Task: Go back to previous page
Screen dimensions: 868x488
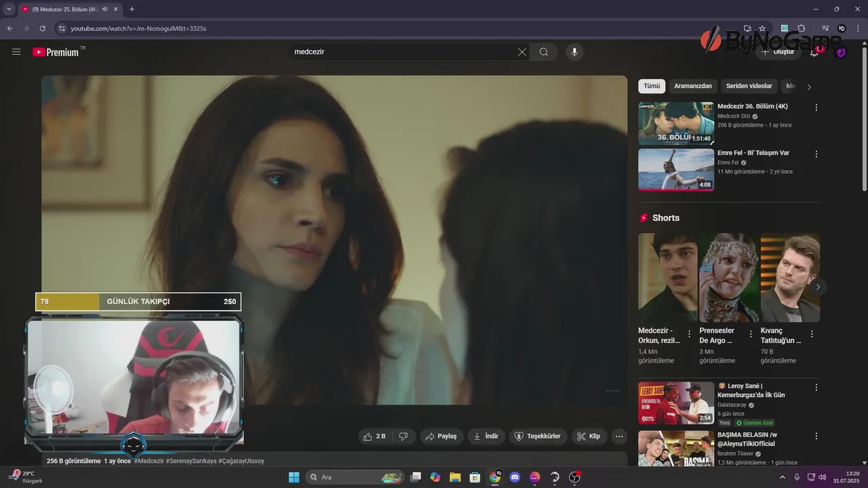Action: (9, 28)
